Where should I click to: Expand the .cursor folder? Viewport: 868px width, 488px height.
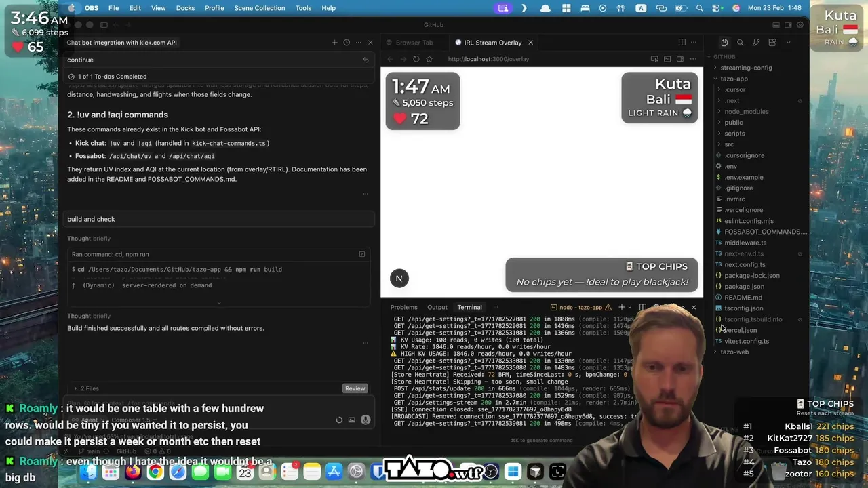[735, 89]
